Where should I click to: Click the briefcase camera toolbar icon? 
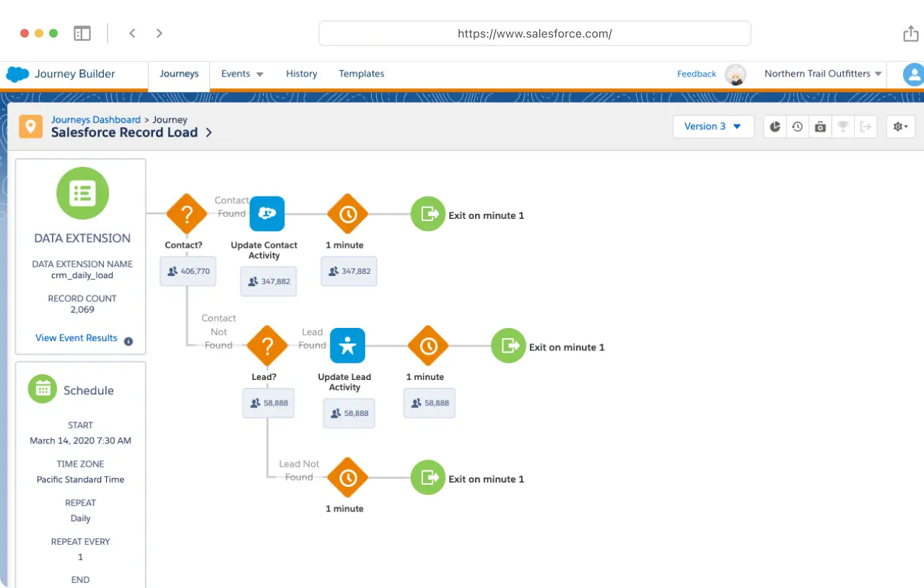(820, 126)
